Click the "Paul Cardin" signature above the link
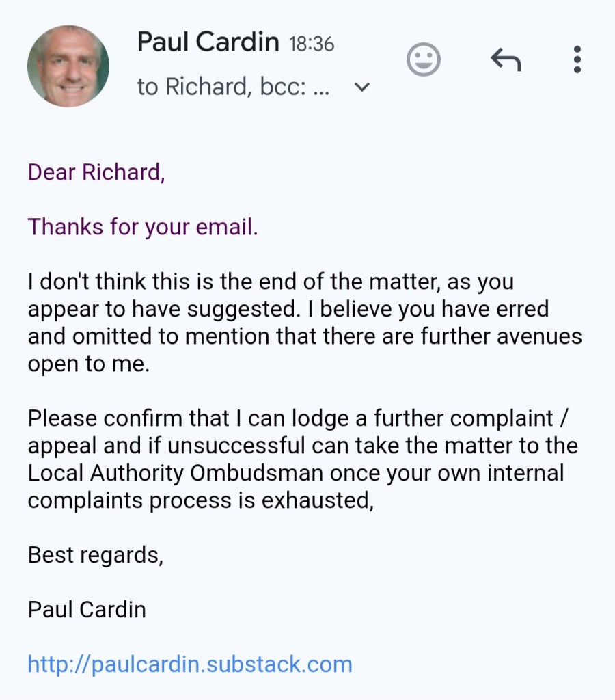 coord(87,609)
